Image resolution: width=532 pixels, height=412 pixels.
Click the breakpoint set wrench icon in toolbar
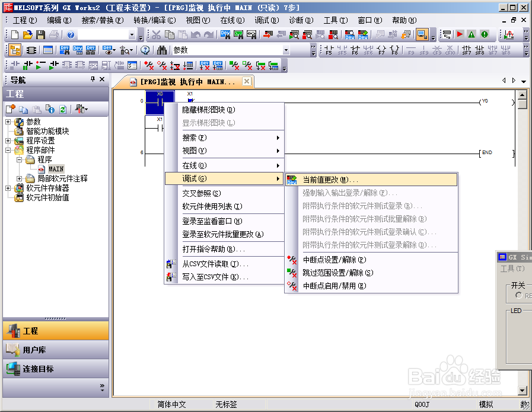click(x=149, y=65)
